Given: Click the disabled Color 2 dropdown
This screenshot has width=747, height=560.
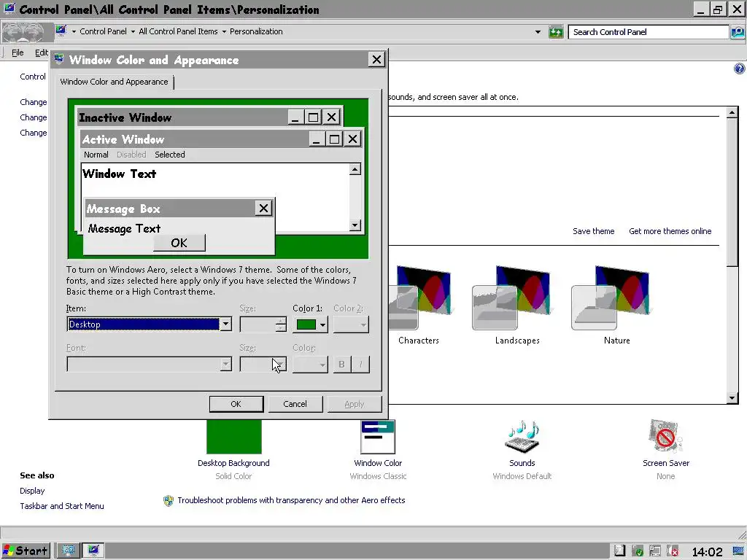Looking at the screenshot, I should coord(351,324).
